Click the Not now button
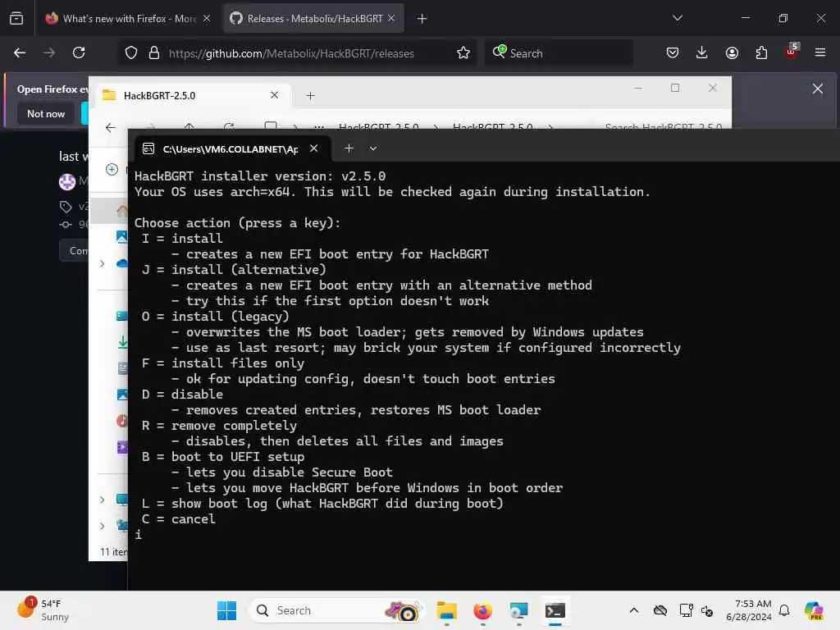Image resolution: width=840 pixels, height=630 pixels. (46, 113)
